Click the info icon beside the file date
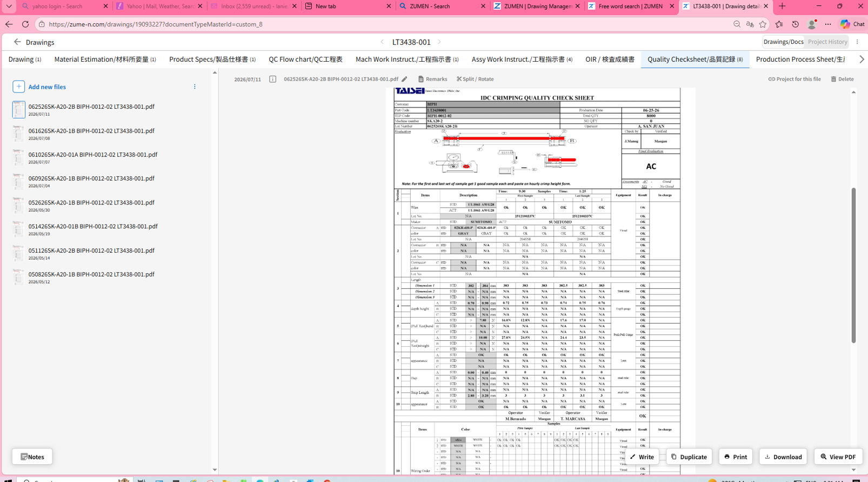The height and width of the screenshot is (482, 868). tap(273, 80)
